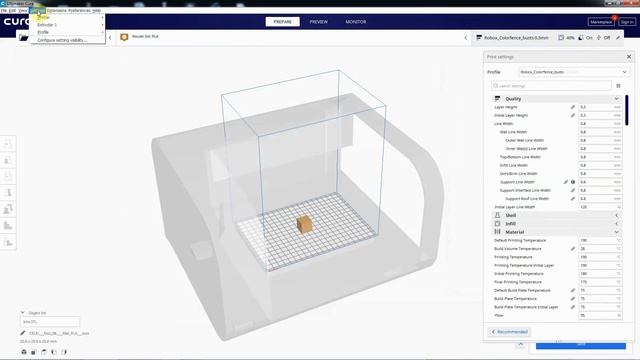The width and height of the screenshot is (640, 360).
Task: Open the Preferences menu
Action: pos(79,10)
